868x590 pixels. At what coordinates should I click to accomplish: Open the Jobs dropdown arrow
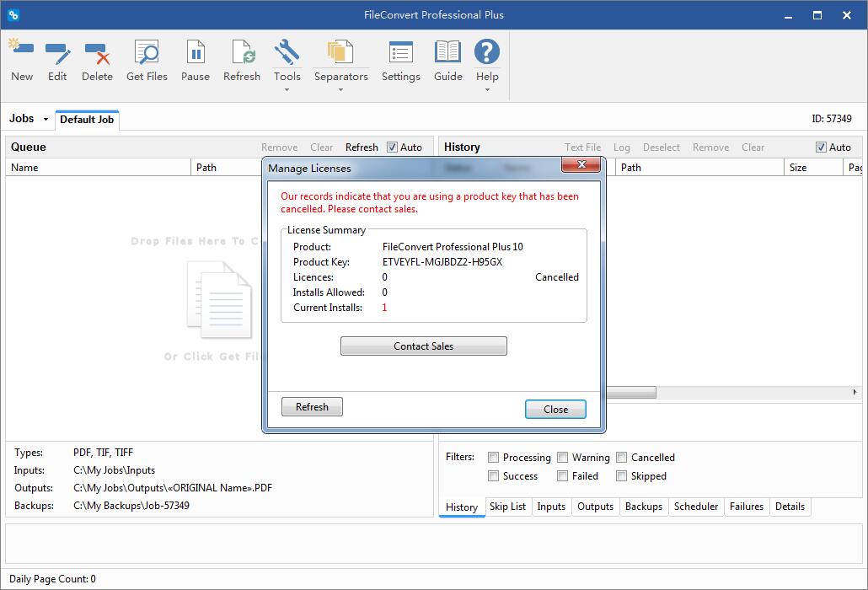tap(45, 119)
